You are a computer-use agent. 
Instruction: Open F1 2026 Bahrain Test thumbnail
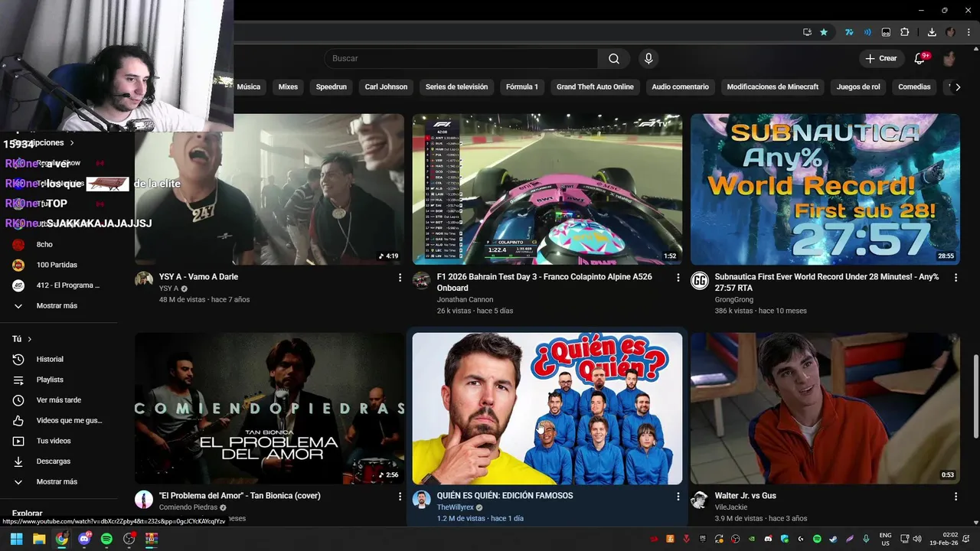pyautogui.click(x=547, y=189)
